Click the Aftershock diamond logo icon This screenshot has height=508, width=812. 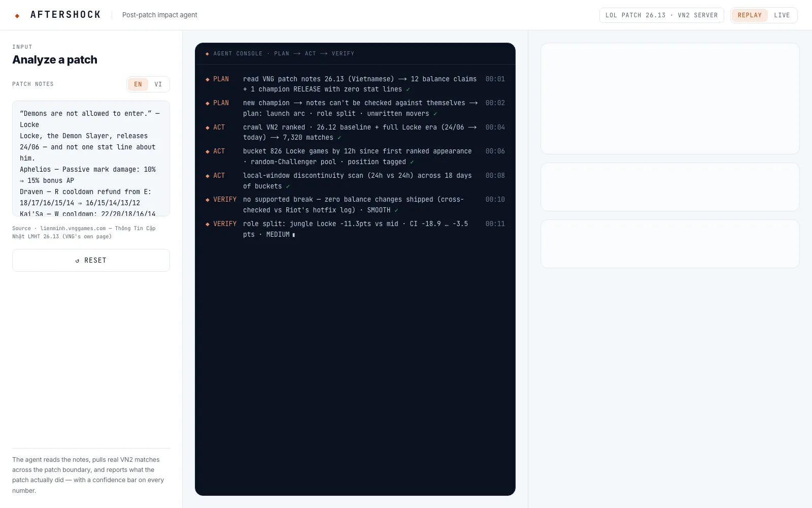coord(17,16)
